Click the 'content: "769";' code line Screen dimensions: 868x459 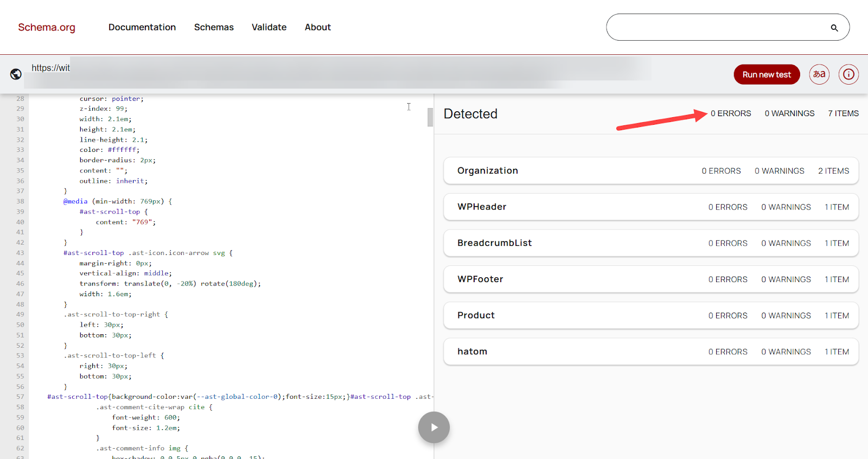126,222
